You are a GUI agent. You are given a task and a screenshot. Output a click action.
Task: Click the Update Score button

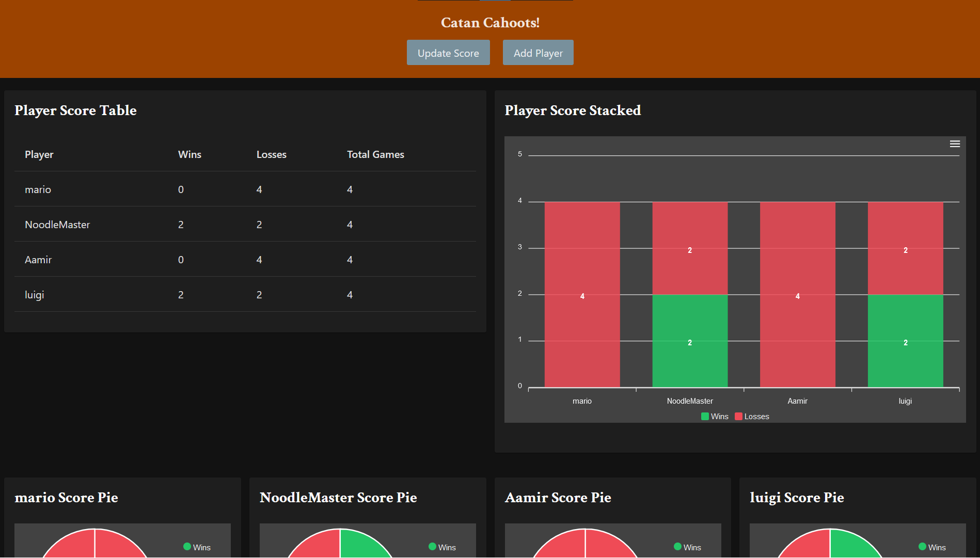pyautogui.click(x=448, y=53)
